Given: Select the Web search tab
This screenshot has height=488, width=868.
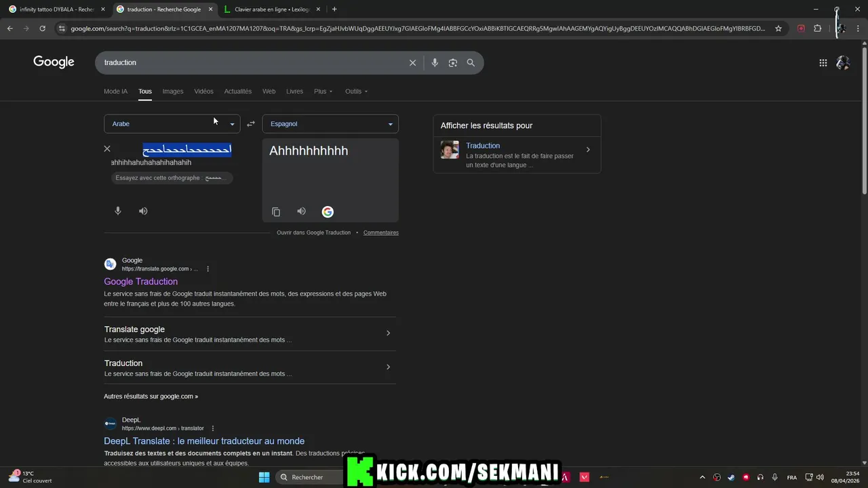Looking at the screenshot, I should [269, 91].
